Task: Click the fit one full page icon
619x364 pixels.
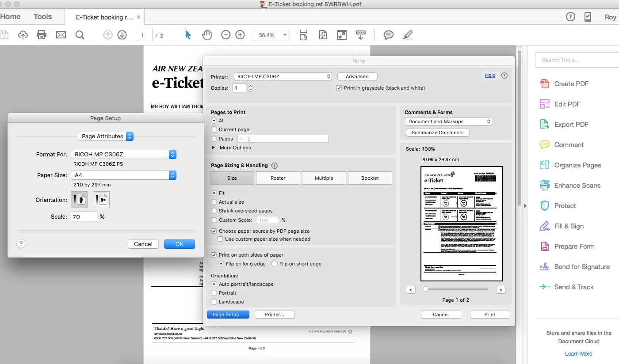Action: pos(323,35)
